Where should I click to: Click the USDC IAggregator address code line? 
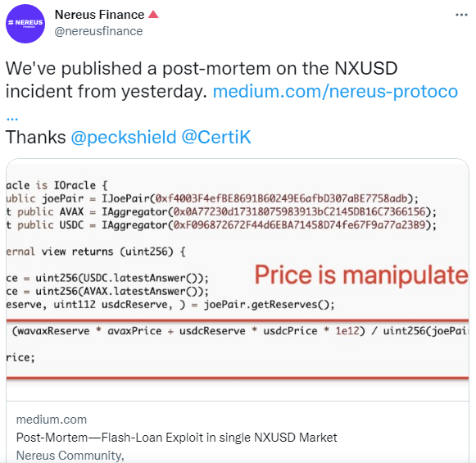click(x=221, y=225)
